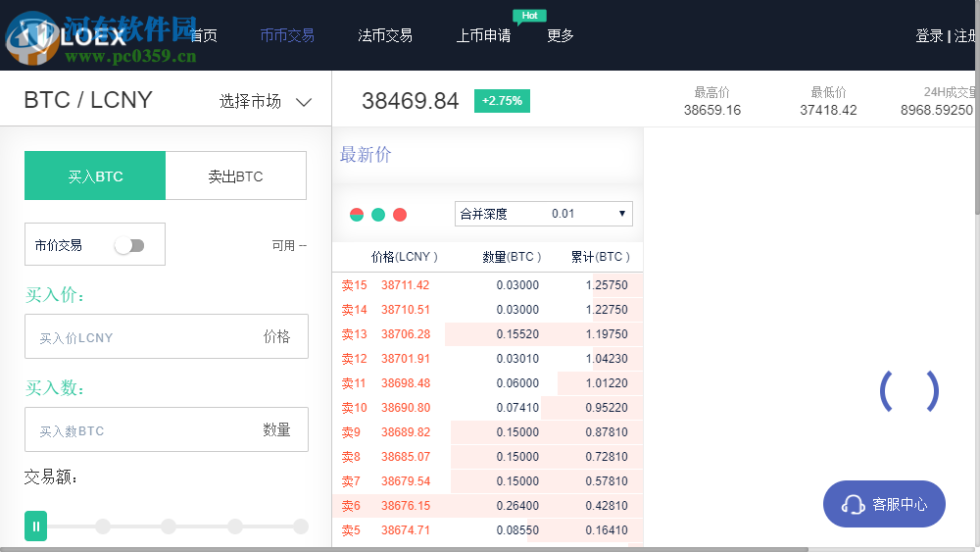This screenshot has height=552, width=980.
Task: Show both buy and sell orders icon
Action: point(357,215)
